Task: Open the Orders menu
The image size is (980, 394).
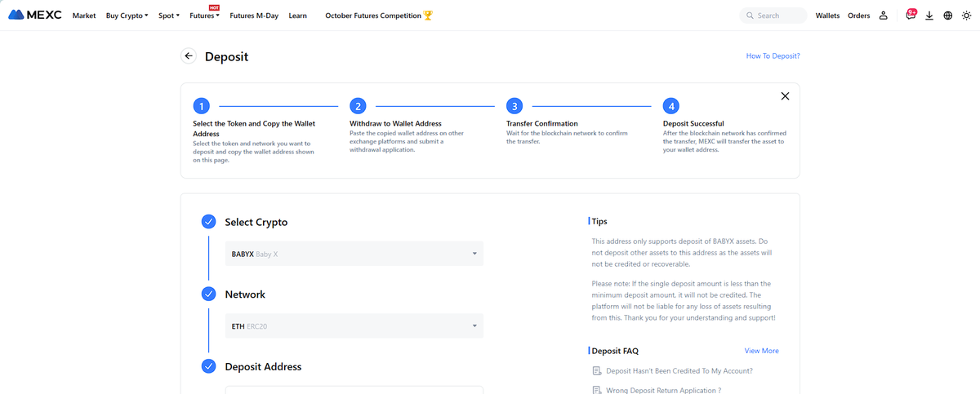Action: pos(858,15)
